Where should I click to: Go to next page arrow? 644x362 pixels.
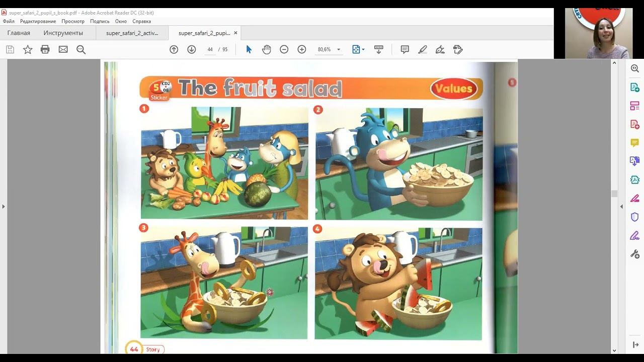[191, 49]
